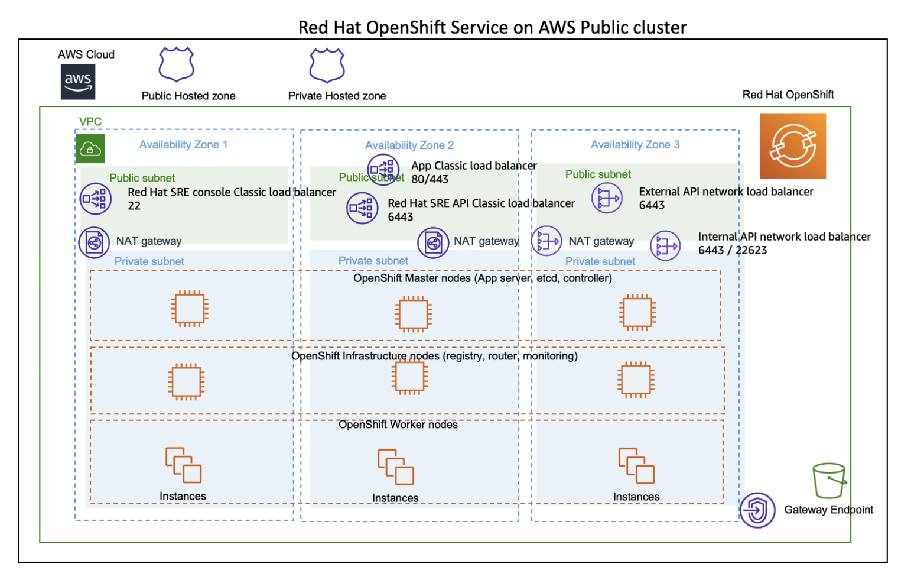Click the 6443 / 22623 port label
924x583 pixels.
point(733,250)
